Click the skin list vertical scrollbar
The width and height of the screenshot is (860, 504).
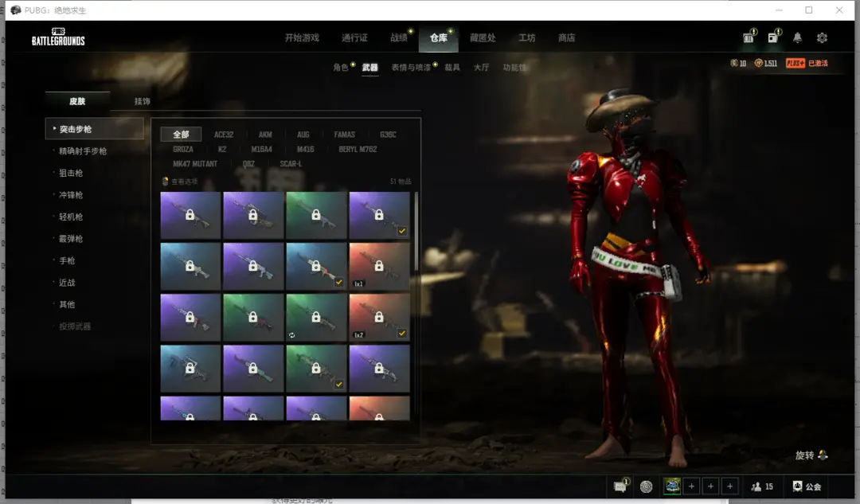[x=416, y=230]
